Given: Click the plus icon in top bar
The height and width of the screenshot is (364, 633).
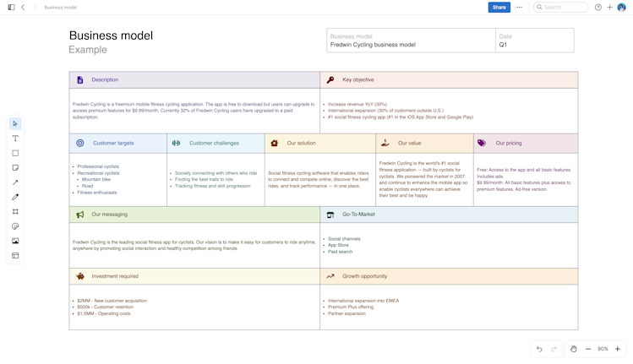Looking at the screenshot, I should tap(609, 8).
